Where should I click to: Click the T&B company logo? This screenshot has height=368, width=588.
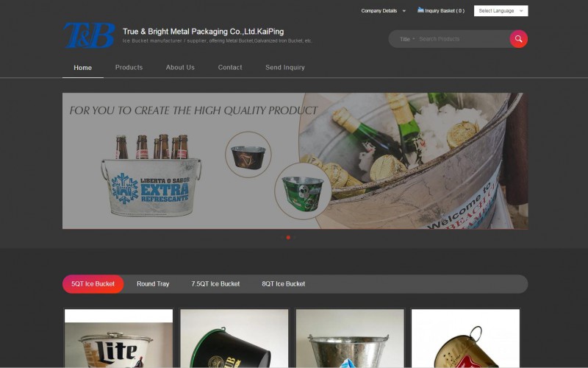click(x=89, y=35)
